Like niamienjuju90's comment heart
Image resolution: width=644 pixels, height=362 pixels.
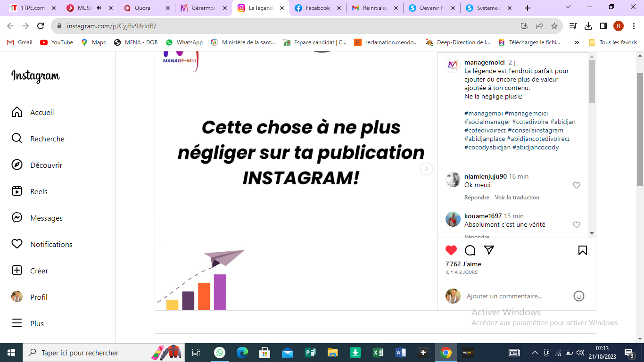(576, 185)
